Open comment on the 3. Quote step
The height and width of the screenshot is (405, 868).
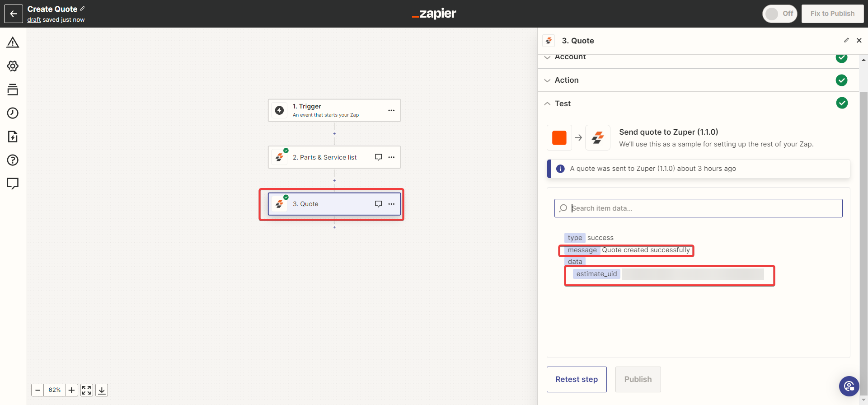379,204
